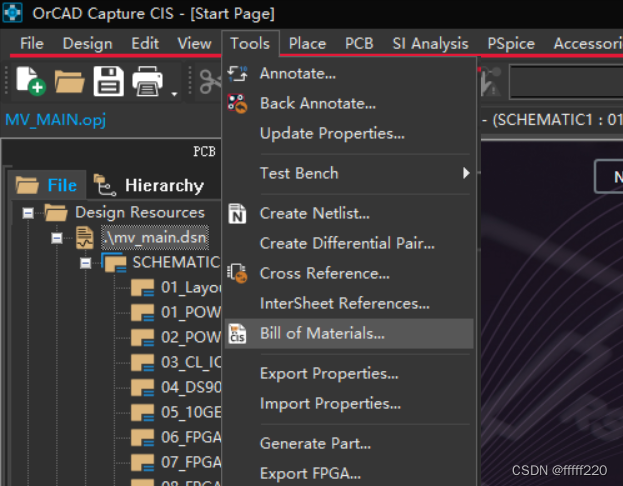
Task: Choose Bill of Materials... entry
Action: 349,333
